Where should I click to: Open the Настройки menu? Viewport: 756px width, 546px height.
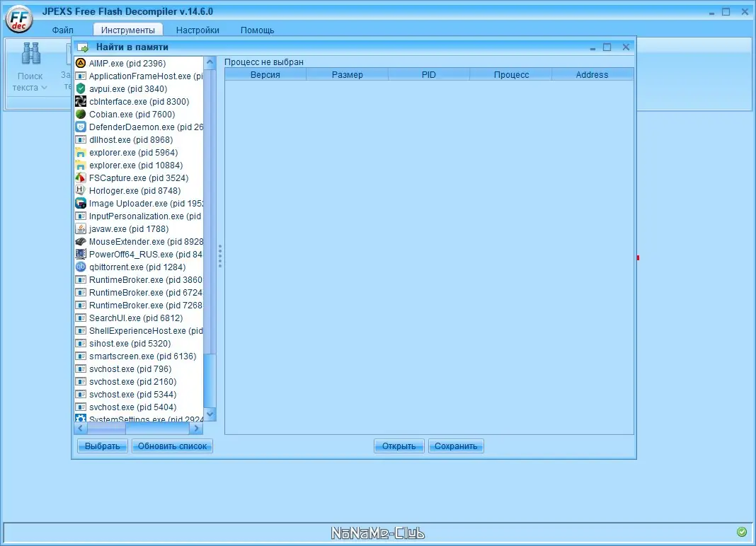coord(197,30)
